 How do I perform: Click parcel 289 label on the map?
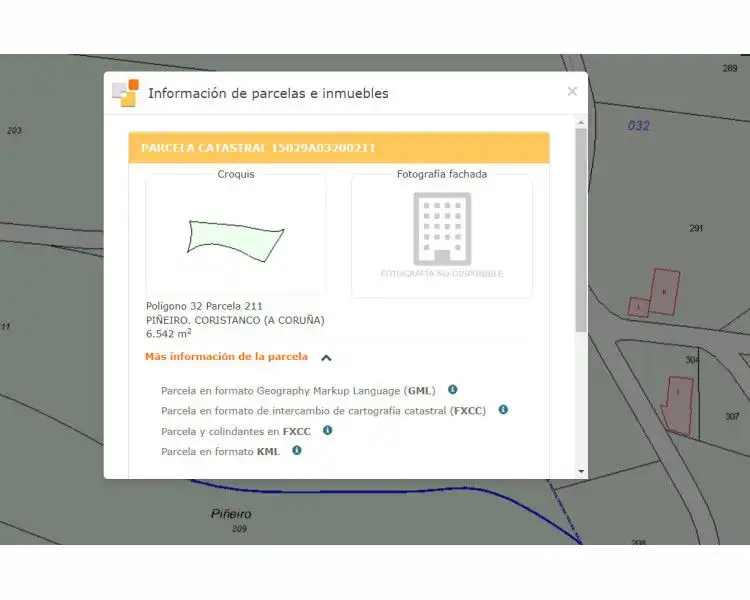pos(730,68)
